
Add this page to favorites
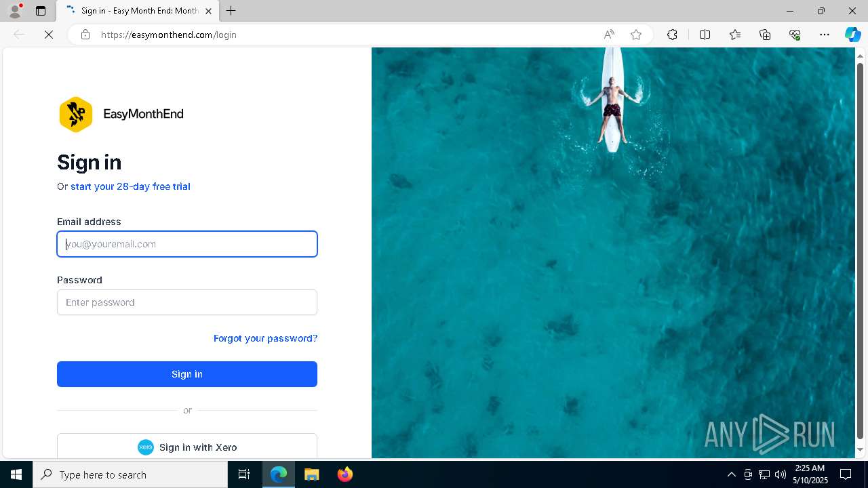click(x=636, y=35)
